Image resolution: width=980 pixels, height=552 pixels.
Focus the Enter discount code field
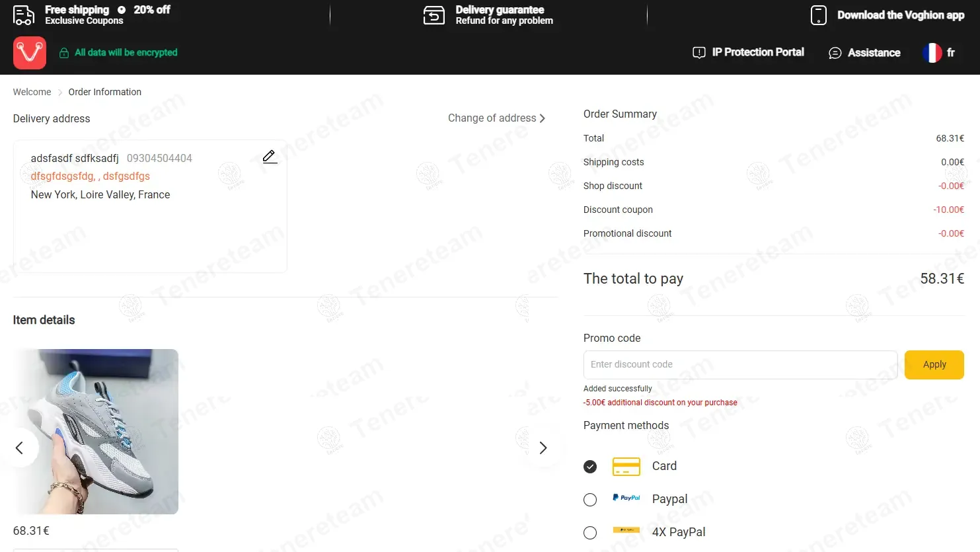click(x=740, y=365)
